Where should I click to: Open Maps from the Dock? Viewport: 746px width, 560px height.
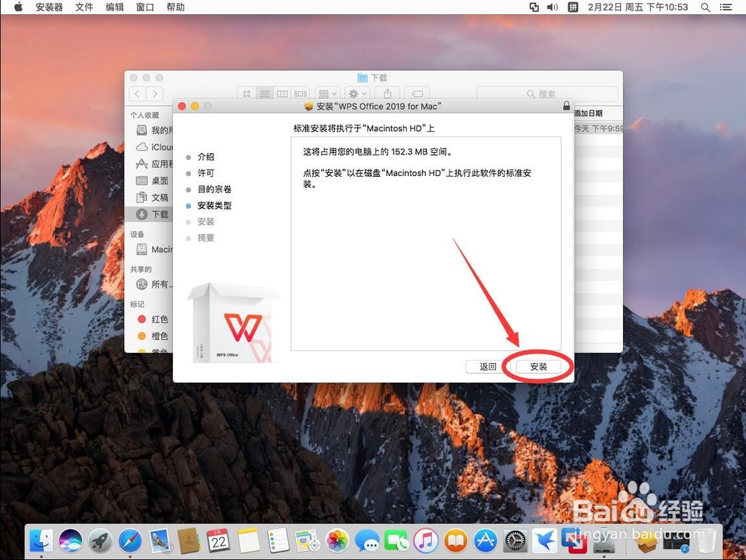pyautogui.click(x=307, y=541)
